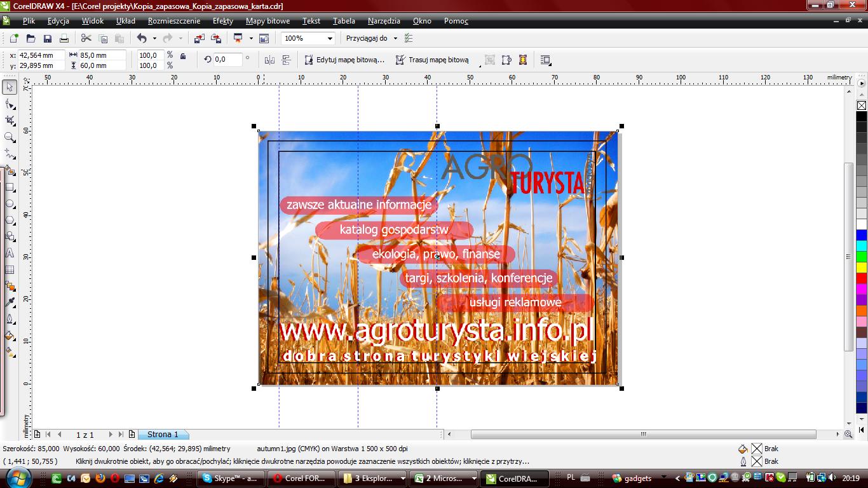The width and height of the screenshot is (868, 488).
Task: Choose the Ellipse tool
Action: coord(10,204)
